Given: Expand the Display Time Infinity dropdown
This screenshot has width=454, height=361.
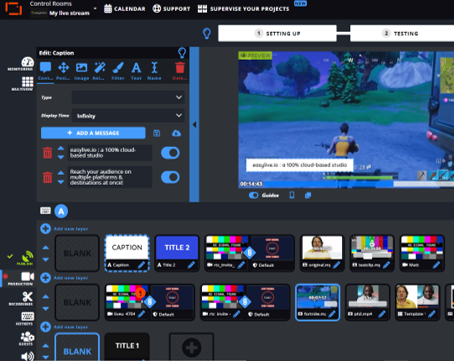Looking at the screenshot, I should click(x=128, y=116).
